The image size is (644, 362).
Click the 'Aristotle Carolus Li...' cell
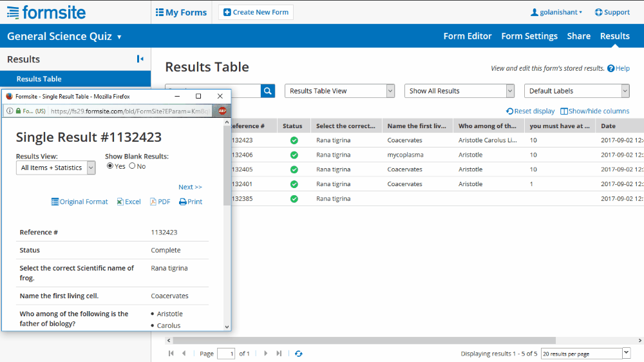click(488, 140)
